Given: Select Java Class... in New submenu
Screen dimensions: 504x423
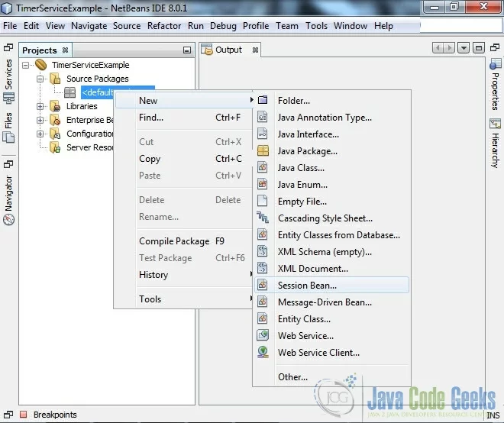Looking at the screenshot, I should [331, 167].
